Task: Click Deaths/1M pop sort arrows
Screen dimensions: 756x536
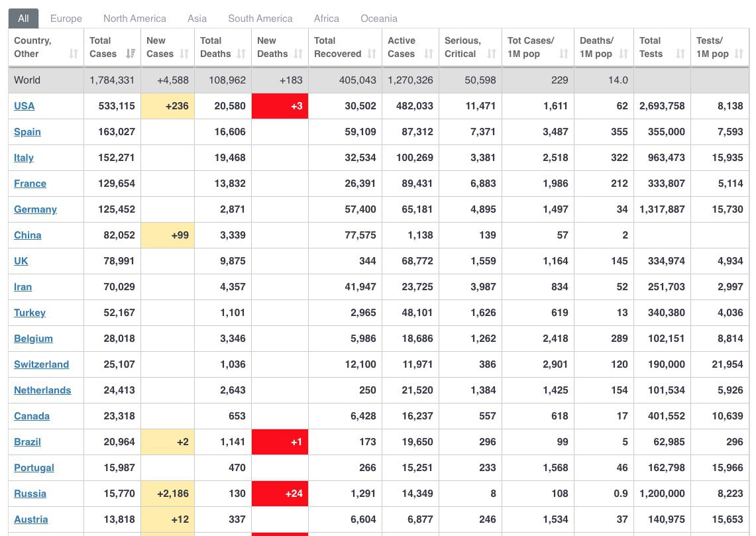Action: tap(623, 54)
